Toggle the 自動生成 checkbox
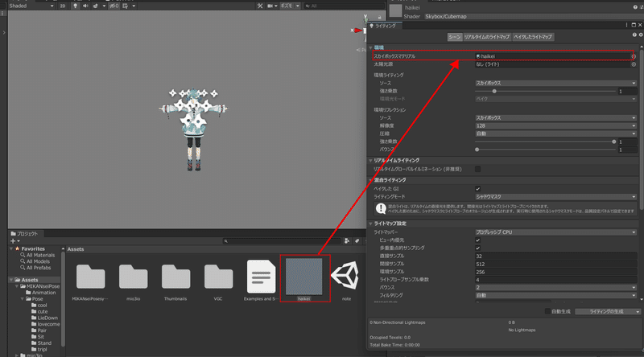 click(547, 311)
